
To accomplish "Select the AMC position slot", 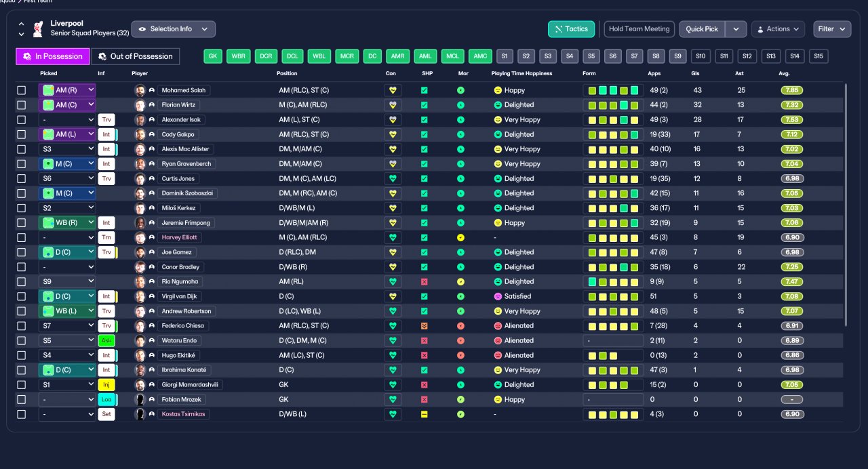I will pyautogui.click(x=481, y=56).
